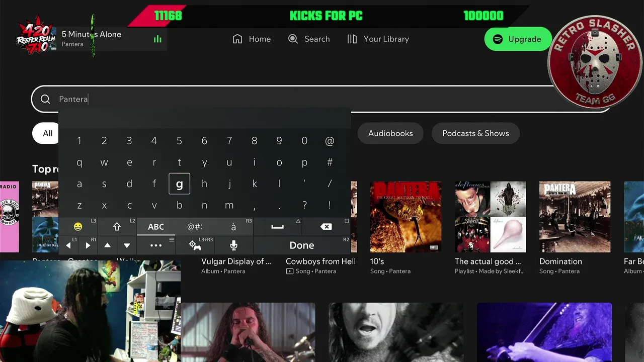Activate the microphone voice input key
Screen dimensions: 644x362
233,245
